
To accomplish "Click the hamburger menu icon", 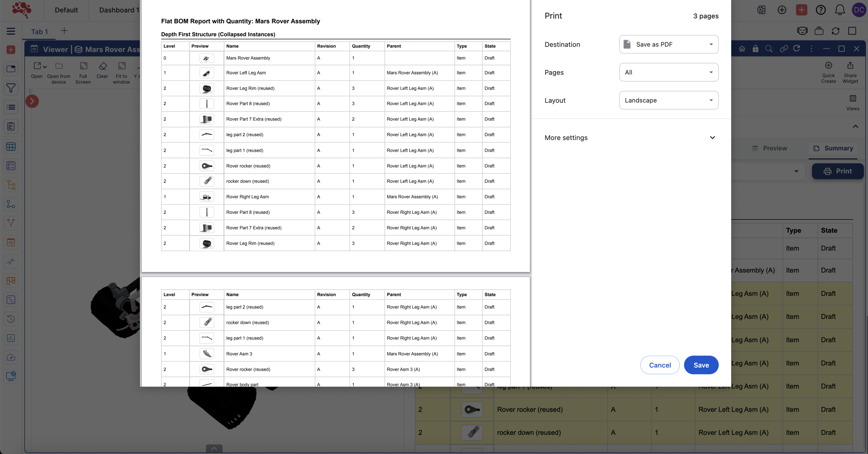I will [x=11, y=31].
